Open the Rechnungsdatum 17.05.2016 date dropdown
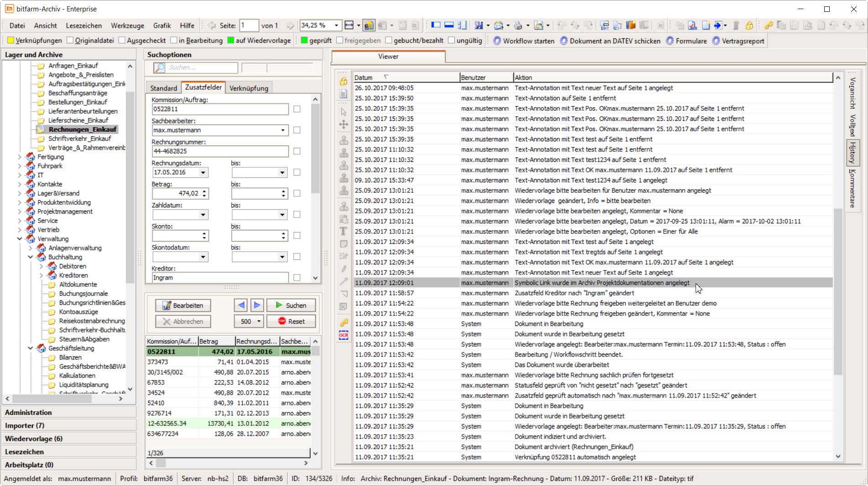The width and height of the screenshot is (868, 486). pyautogui.click(x=203, y=172)
